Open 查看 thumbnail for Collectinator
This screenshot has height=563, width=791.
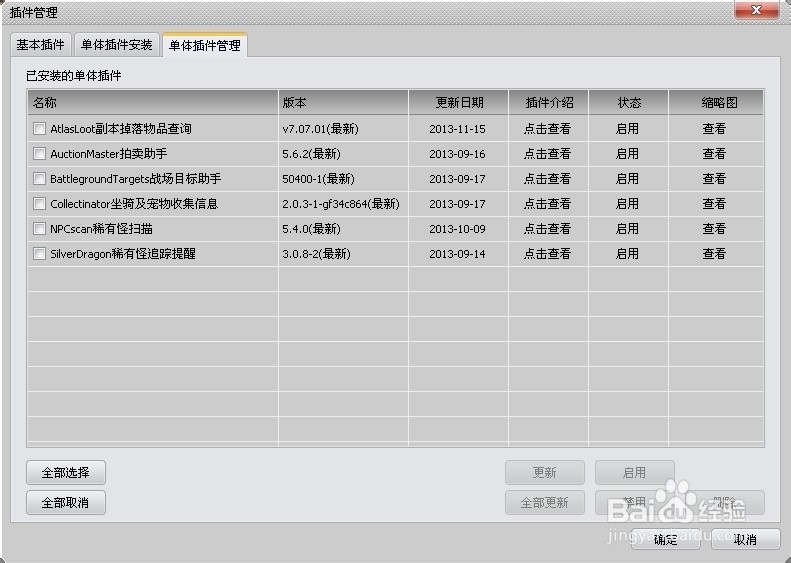(714, 204)
